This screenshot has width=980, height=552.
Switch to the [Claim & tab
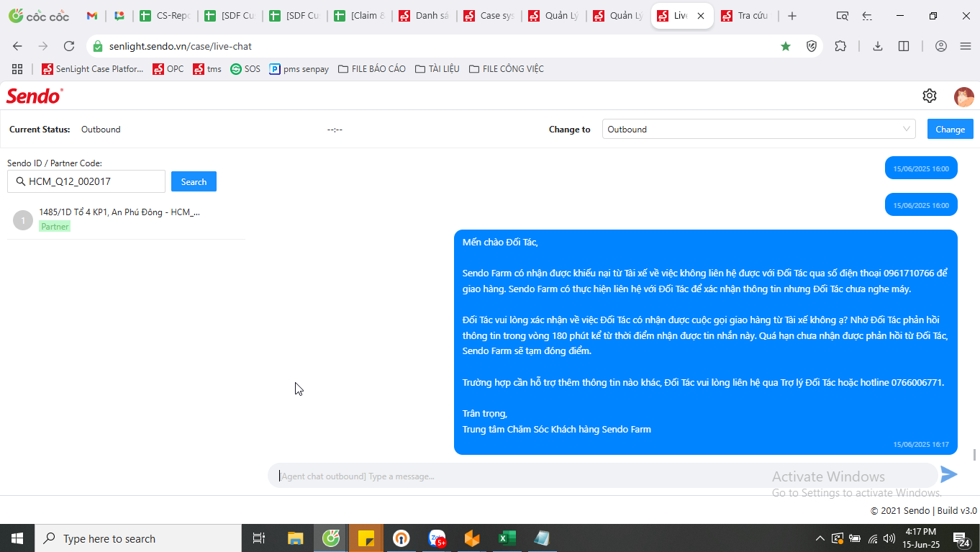pos(359,16)
